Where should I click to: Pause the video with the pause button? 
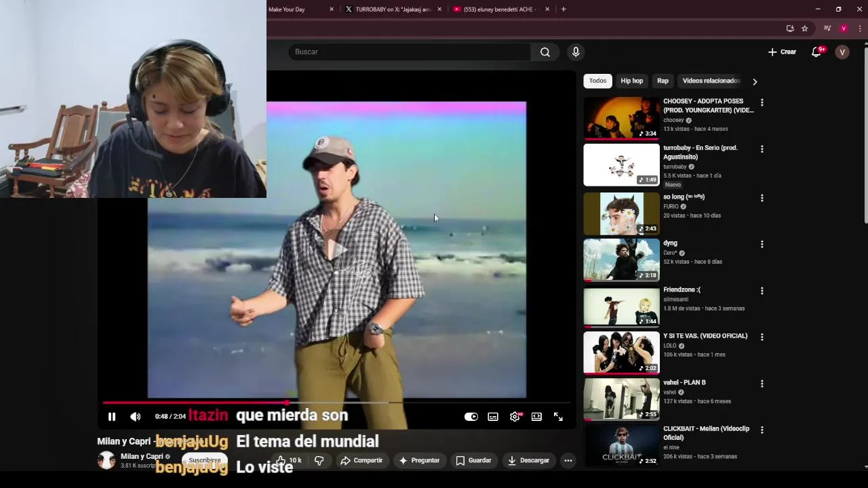point(112,417)
